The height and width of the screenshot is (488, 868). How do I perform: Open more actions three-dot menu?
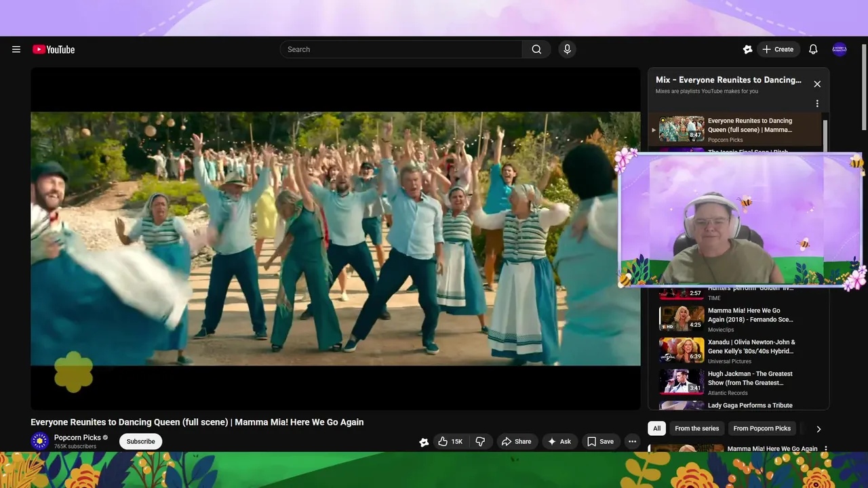pyautogui.click(x=632, y=441)
